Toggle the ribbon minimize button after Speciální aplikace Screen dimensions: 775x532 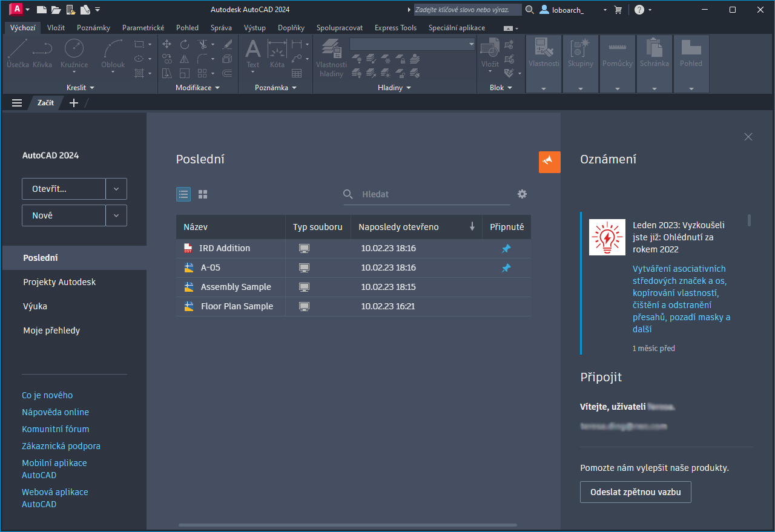point(508,28)
